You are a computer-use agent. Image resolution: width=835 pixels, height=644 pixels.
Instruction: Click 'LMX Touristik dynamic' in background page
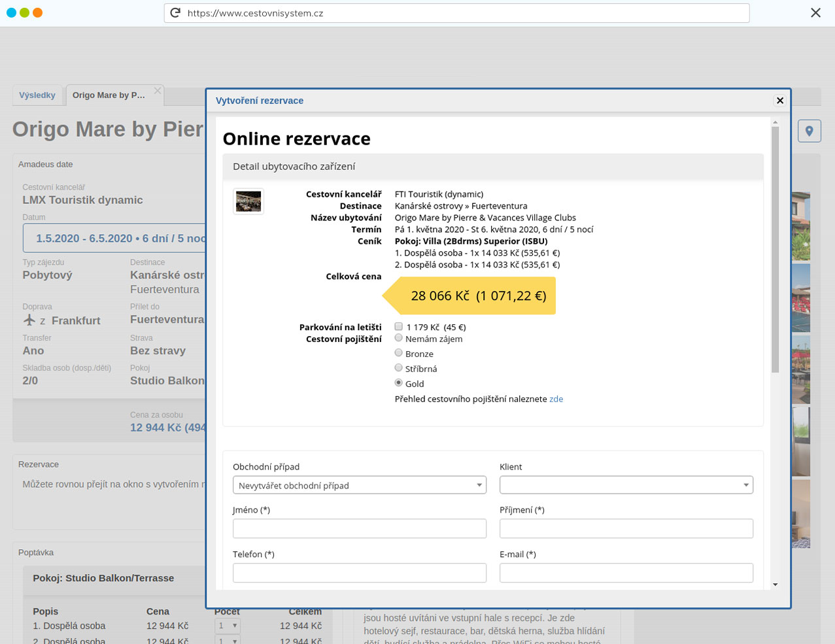pyautogui.click(x=83, y=200)
